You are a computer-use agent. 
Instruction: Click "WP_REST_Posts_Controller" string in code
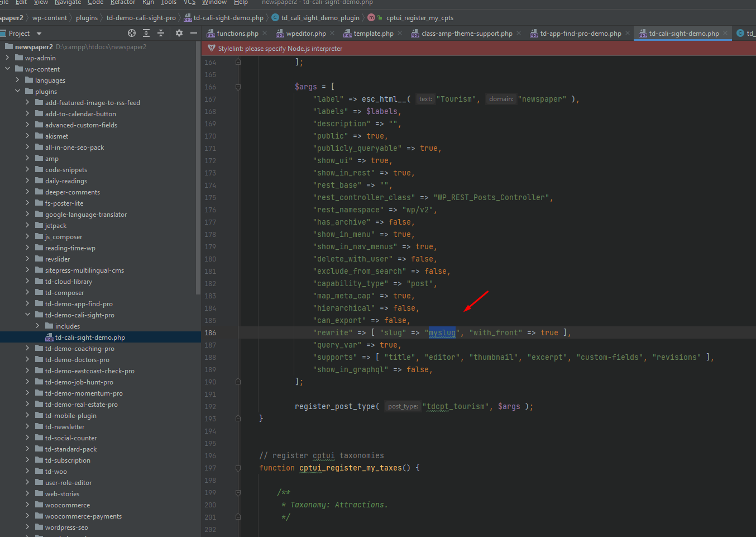tap(491, 197)
